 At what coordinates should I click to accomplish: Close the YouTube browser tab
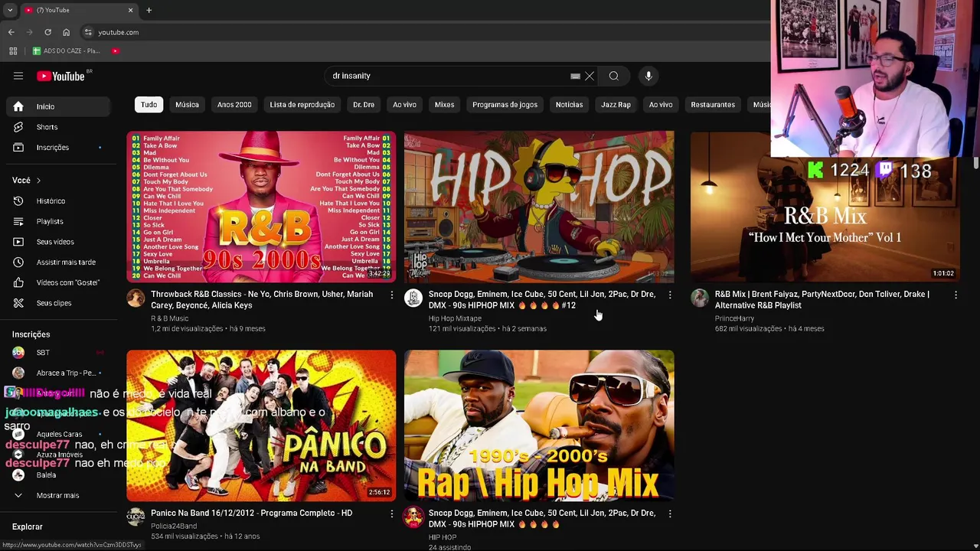tap(130, 10)
